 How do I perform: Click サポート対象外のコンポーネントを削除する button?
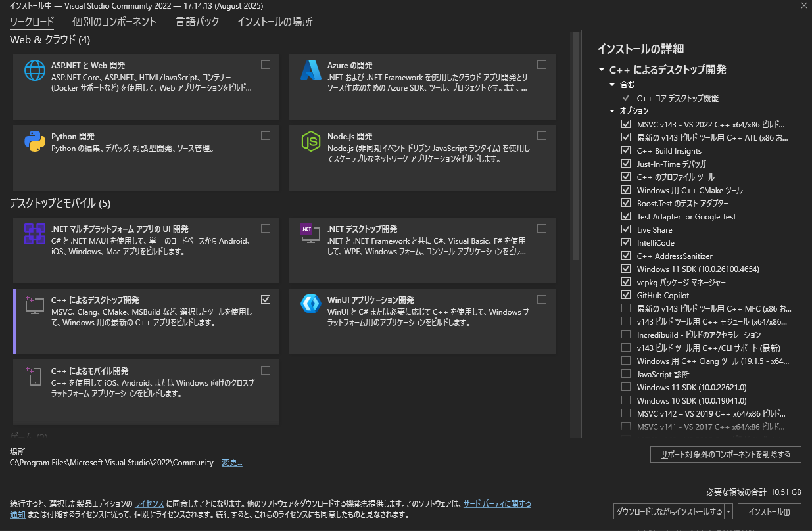[x=726, y=454]
